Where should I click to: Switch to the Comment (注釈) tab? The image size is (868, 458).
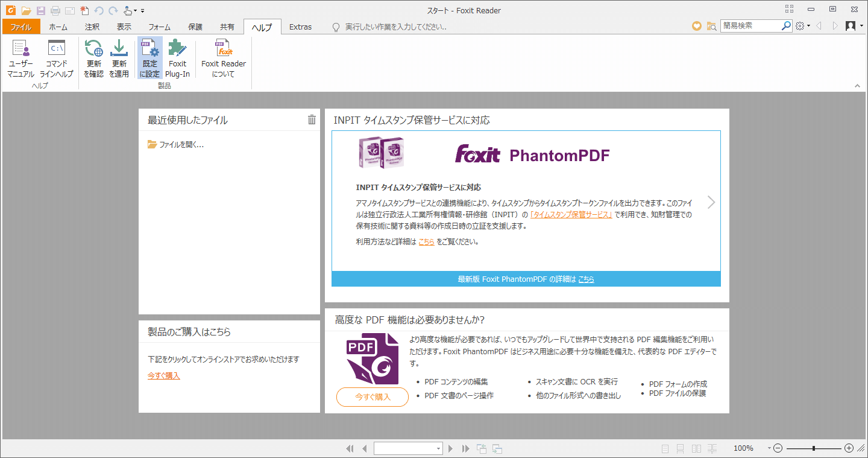point(92,27)
